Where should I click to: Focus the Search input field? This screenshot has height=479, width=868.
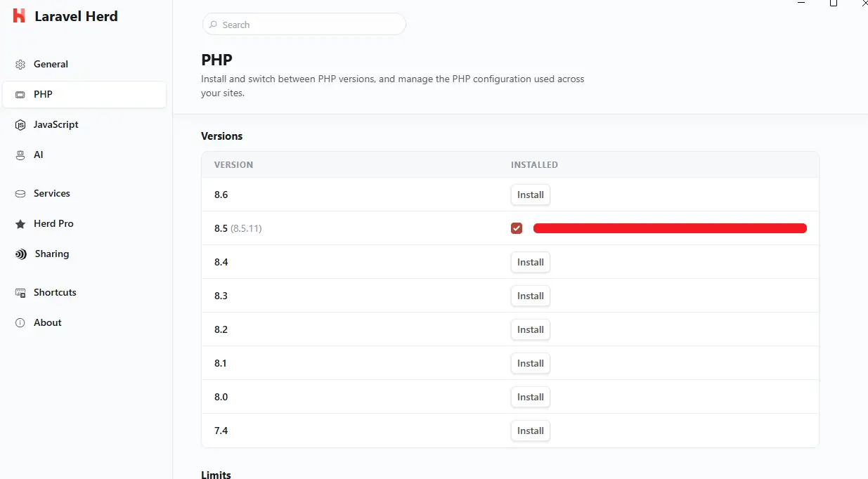[304, 25]
